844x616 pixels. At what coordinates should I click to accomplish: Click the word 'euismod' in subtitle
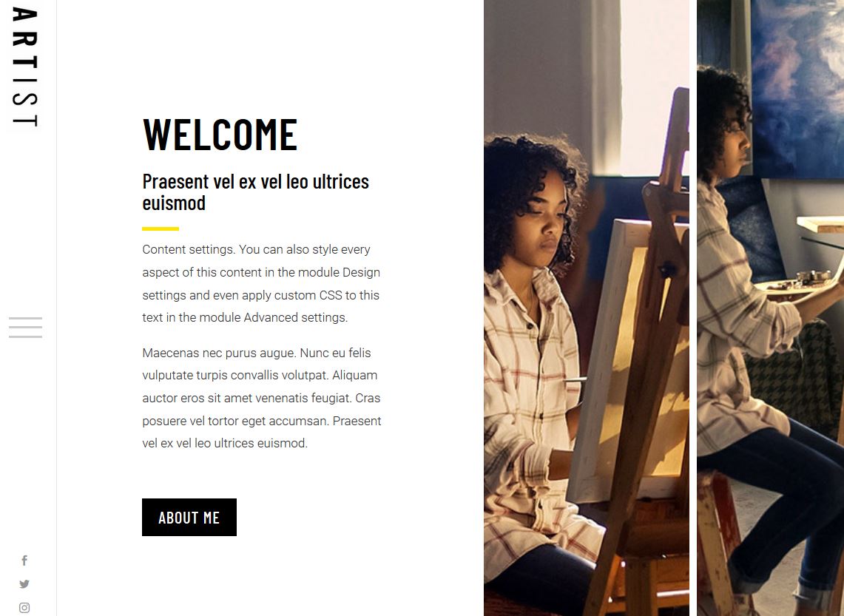(174, 203)
